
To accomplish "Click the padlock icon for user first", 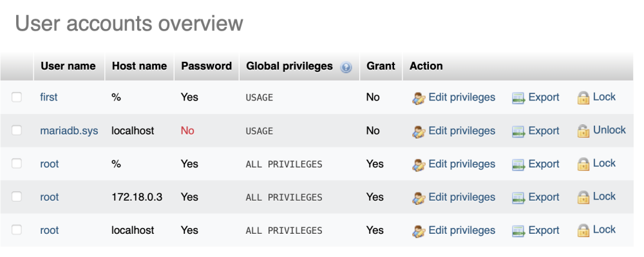I will (x=583, y=98).
